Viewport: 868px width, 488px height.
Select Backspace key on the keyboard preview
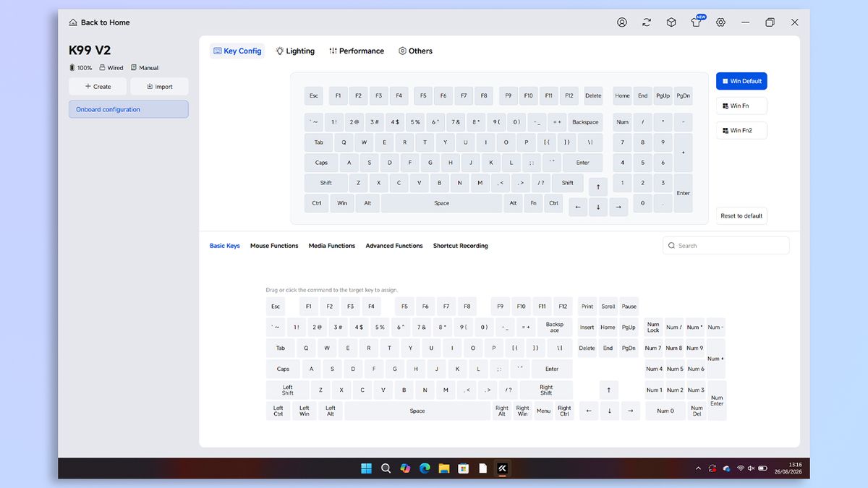[585, 122]
